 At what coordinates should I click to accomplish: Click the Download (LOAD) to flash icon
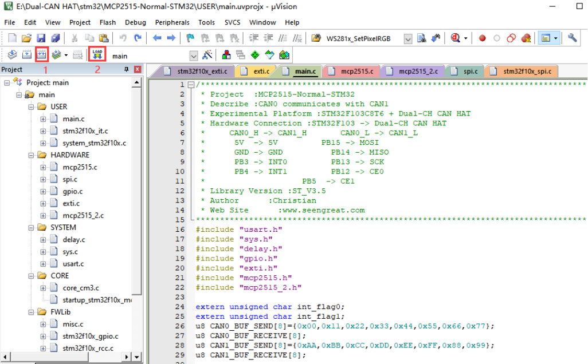[97, 55]
